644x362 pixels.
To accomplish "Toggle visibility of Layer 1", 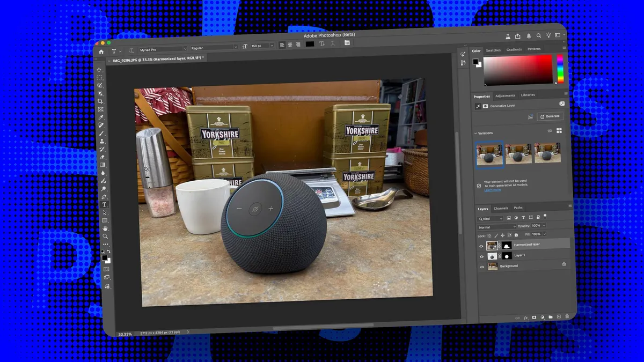I will 481,256.
